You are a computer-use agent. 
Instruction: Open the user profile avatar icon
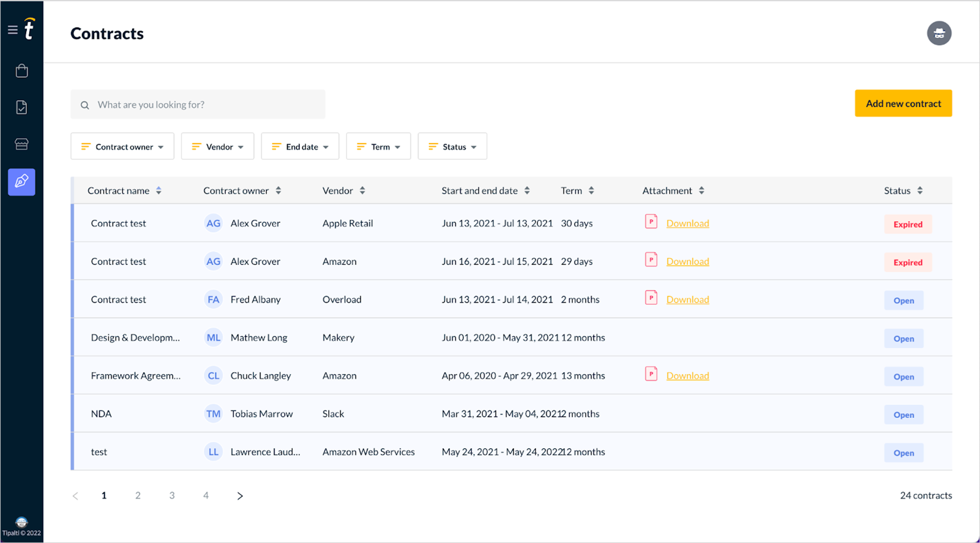pos(939,33)
